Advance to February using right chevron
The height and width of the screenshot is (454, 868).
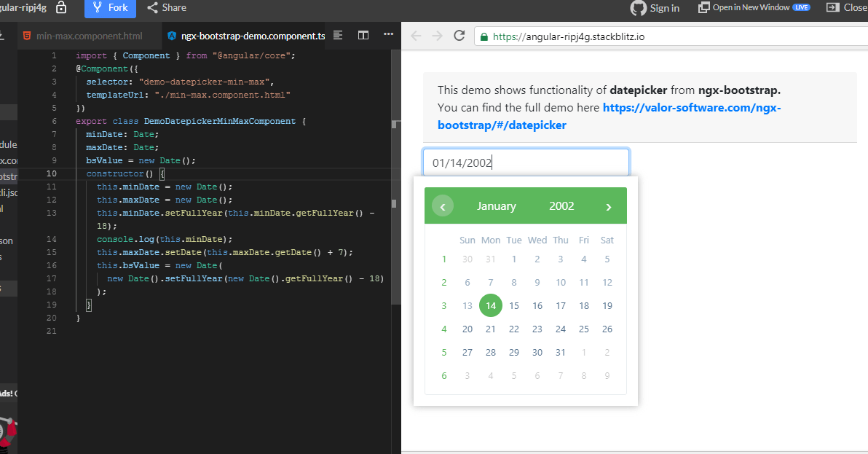coord(609,206)
